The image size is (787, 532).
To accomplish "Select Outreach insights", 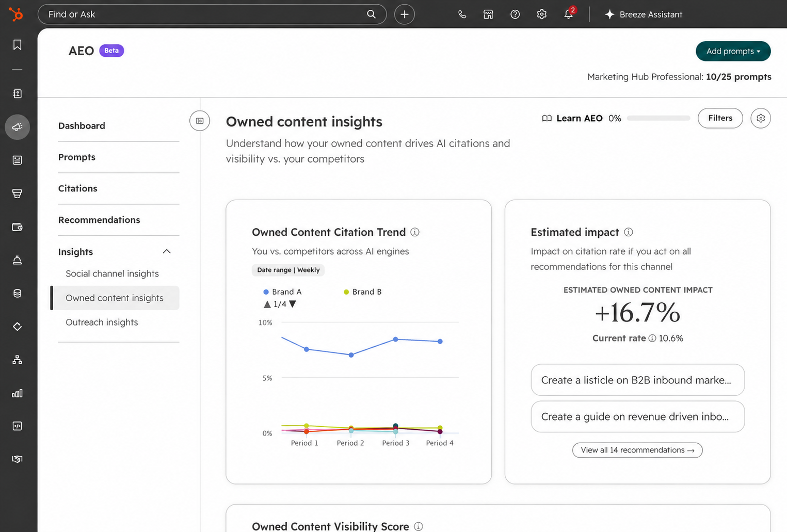I will point(102,323).
